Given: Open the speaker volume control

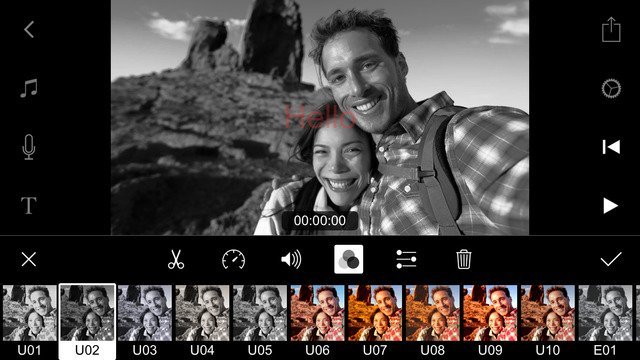Looking at the screenshot, I should pos(291,259).
